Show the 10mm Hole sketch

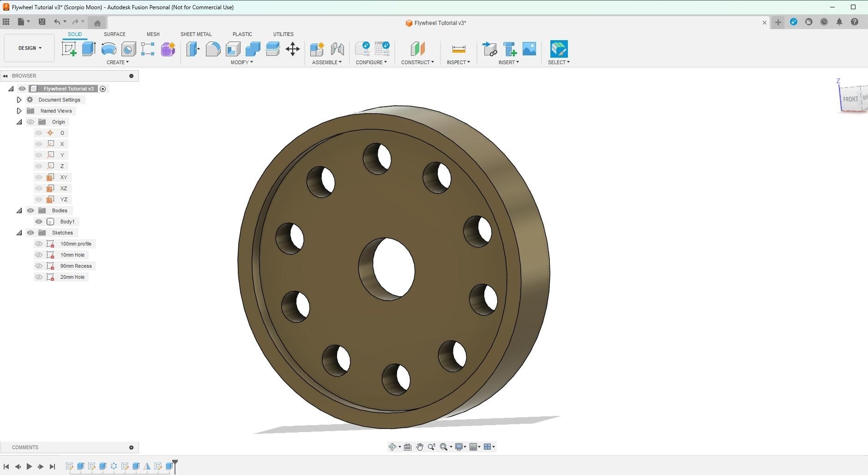click(39, 255)
